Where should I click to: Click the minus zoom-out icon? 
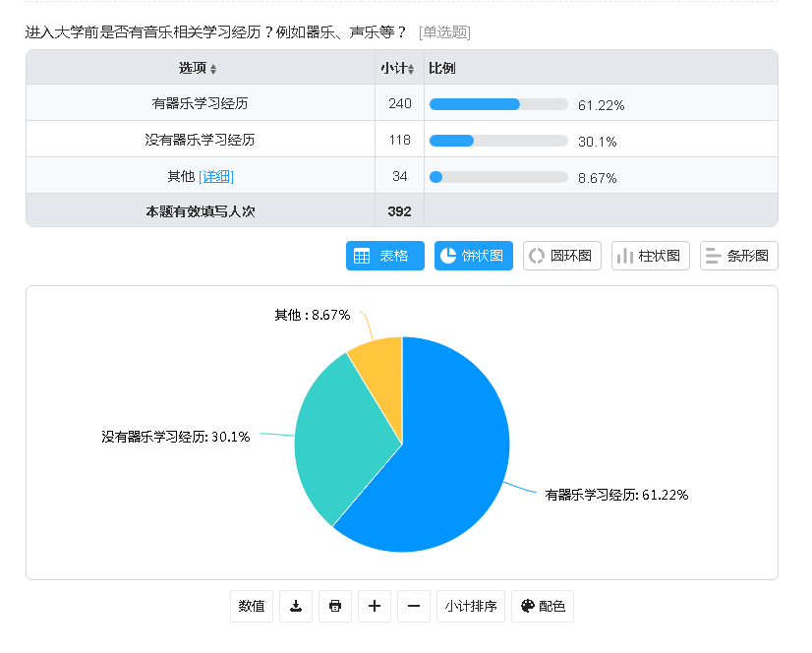coord(413,607)
